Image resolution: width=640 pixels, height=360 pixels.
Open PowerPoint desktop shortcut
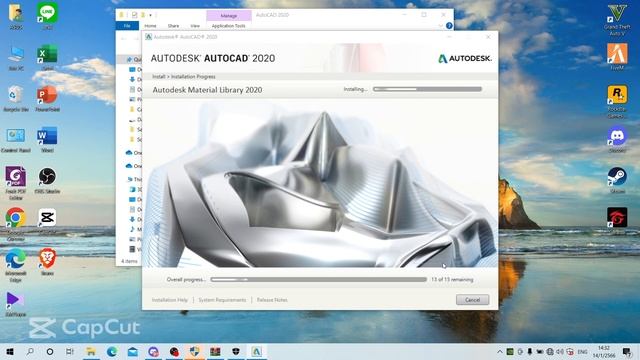(47, 98)
